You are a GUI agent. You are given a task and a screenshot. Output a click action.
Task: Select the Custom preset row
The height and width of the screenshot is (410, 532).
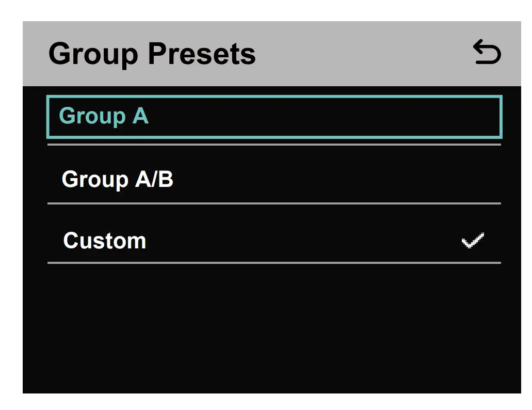(273, 241)
